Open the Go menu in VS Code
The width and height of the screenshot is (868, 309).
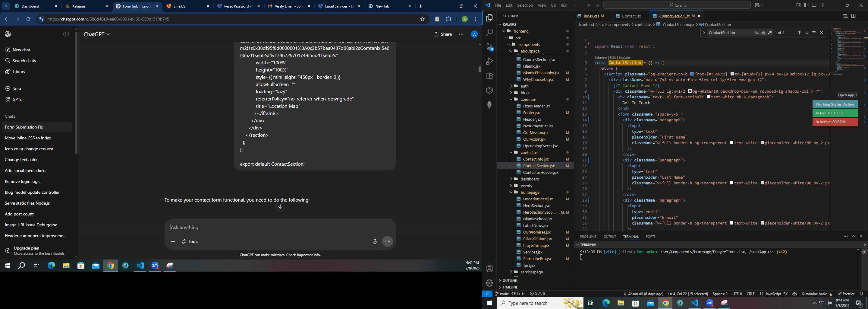tap(553, 5)
